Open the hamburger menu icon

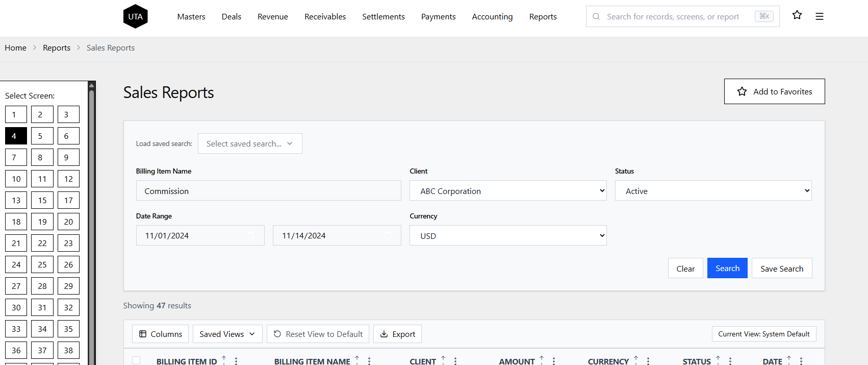[819, 16]
